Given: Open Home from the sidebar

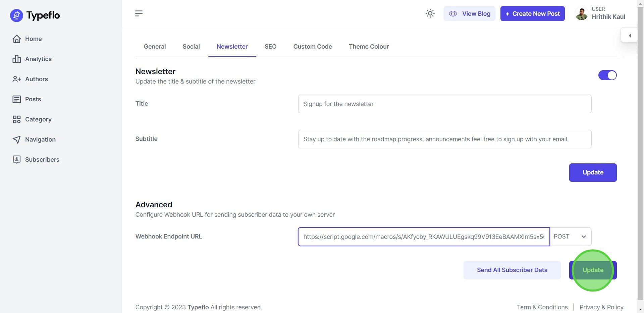Looking at the screenshot, I should 33,39.
